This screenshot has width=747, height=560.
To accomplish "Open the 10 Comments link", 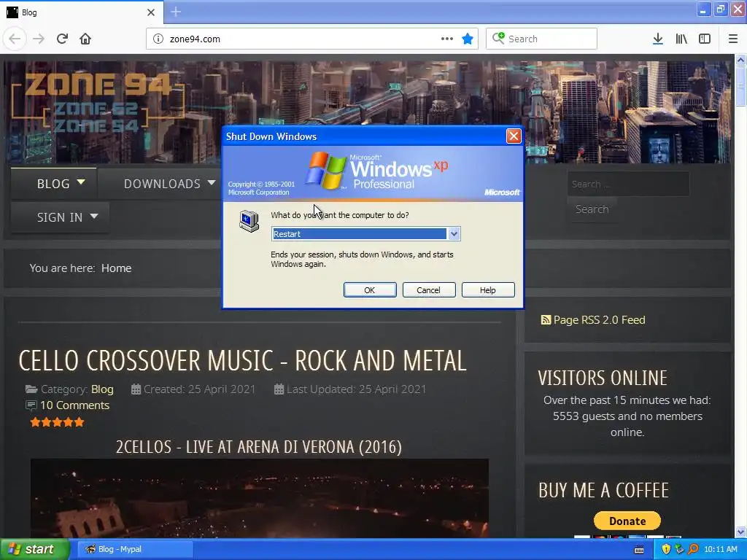I will (74, 405).
